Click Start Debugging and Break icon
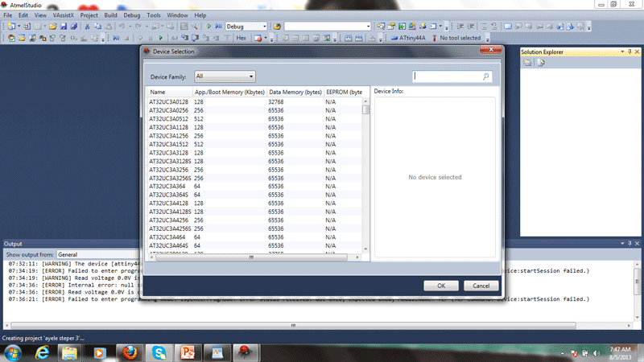The width and height of the screenshot is (644, 362). (218, 27)
